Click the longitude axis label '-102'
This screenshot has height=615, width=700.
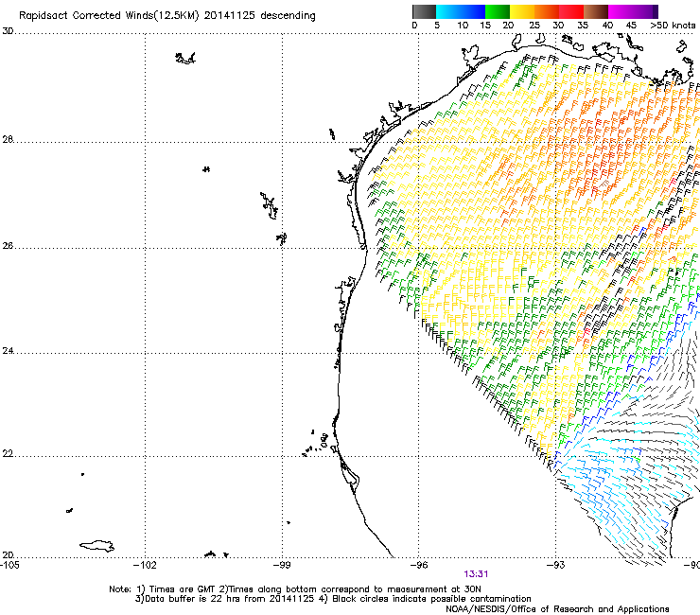coord(146,565)
